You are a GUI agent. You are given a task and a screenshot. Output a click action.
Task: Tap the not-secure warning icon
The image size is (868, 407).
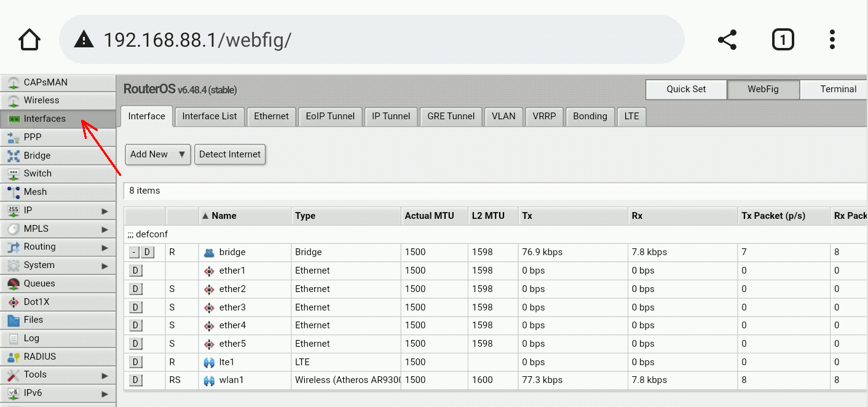coord(83,40)
